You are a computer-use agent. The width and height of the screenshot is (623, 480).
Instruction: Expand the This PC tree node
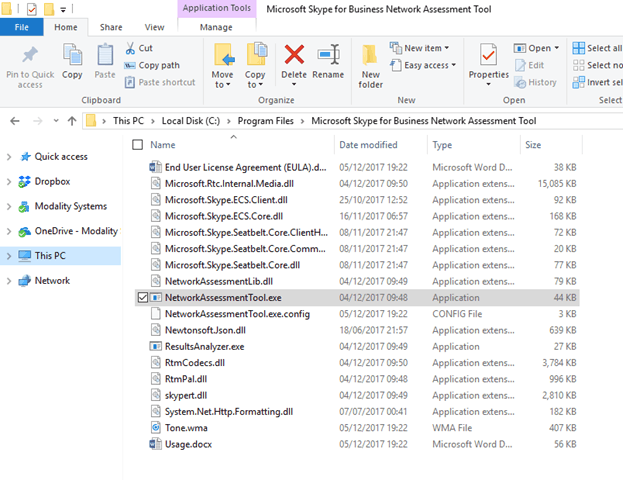tap(9, 256)
